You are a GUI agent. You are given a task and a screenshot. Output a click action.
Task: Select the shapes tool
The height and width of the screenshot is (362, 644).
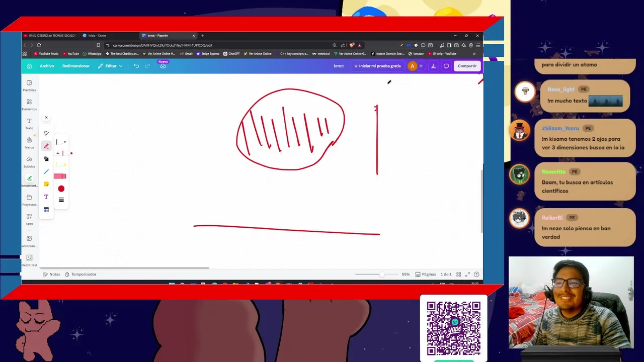tap(46, 159)
